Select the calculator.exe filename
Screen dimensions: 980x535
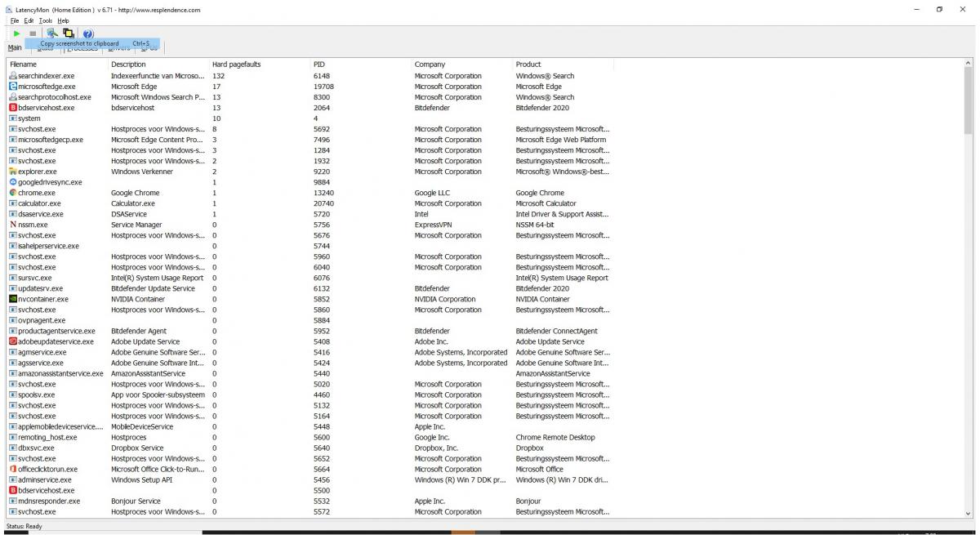coord(39,203)
